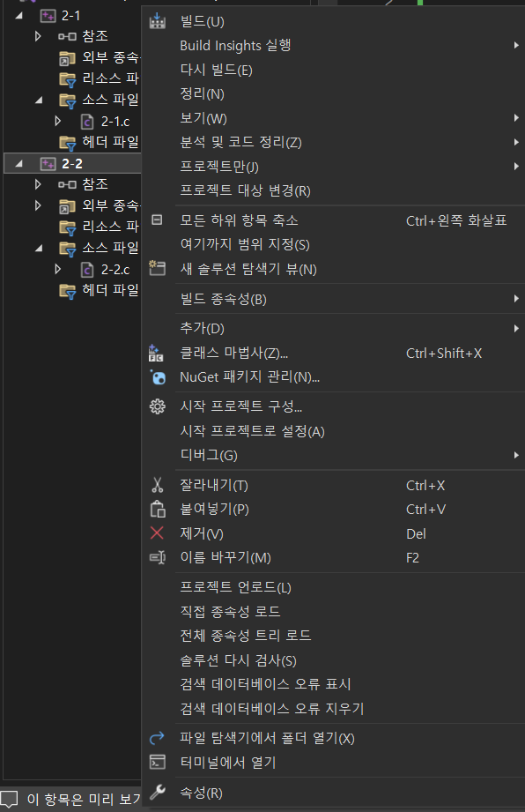Select the 헤더 파일 row under 2-1
The width and height of the screenshot is (525, 812).
click(72, 142)
